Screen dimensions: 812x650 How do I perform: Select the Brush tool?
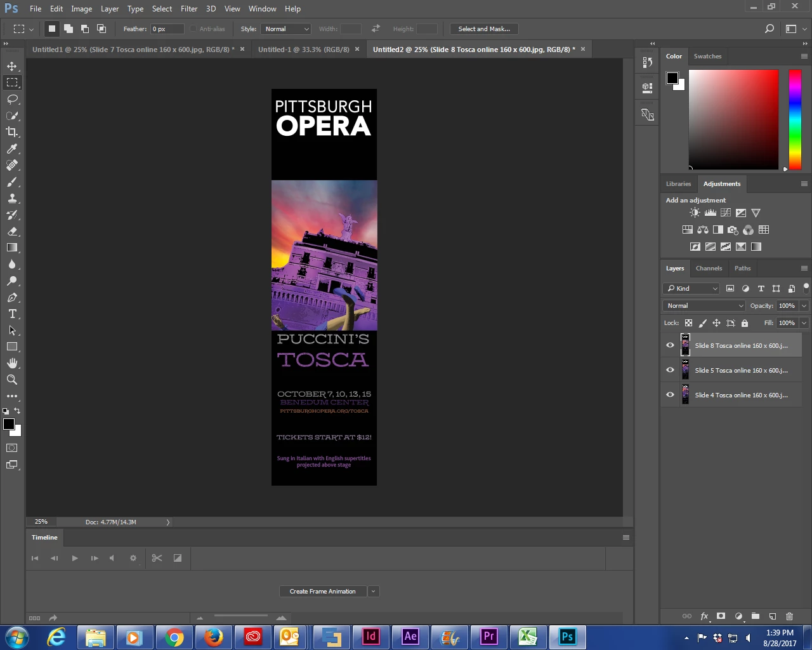click(12, 182)
